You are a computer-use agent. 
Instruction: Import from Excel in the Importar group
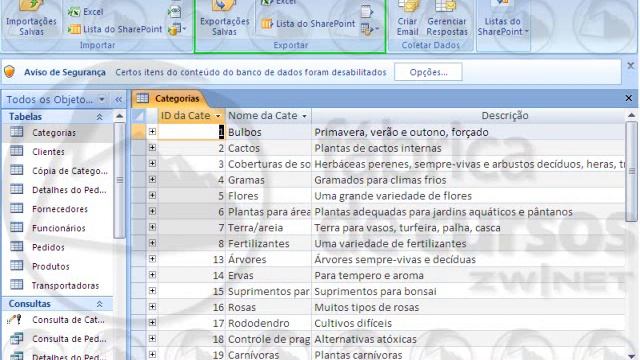tap(86, 12)
